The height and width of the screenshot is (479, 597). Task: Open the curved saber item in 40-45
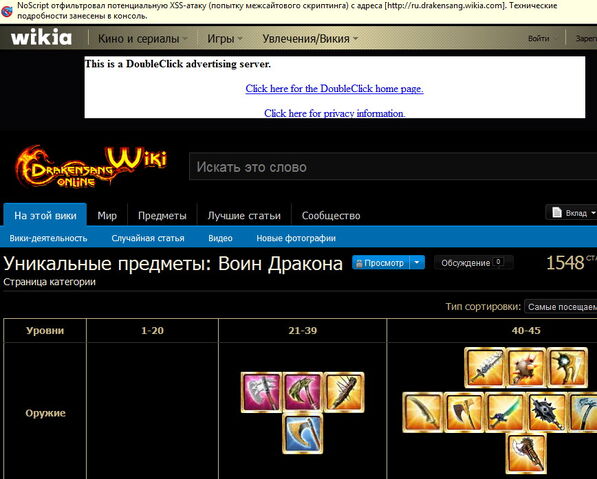tap(423, 412)
